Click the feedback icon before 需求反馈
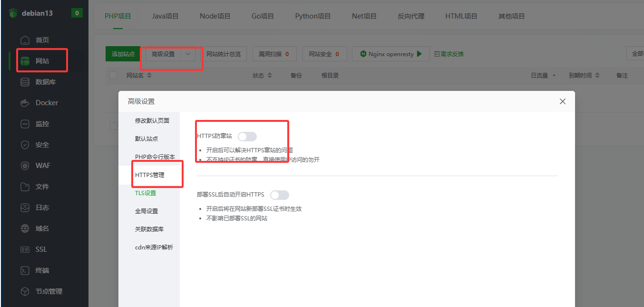The height and width of the screenshot is (307, 644). (x=437, y=54)
